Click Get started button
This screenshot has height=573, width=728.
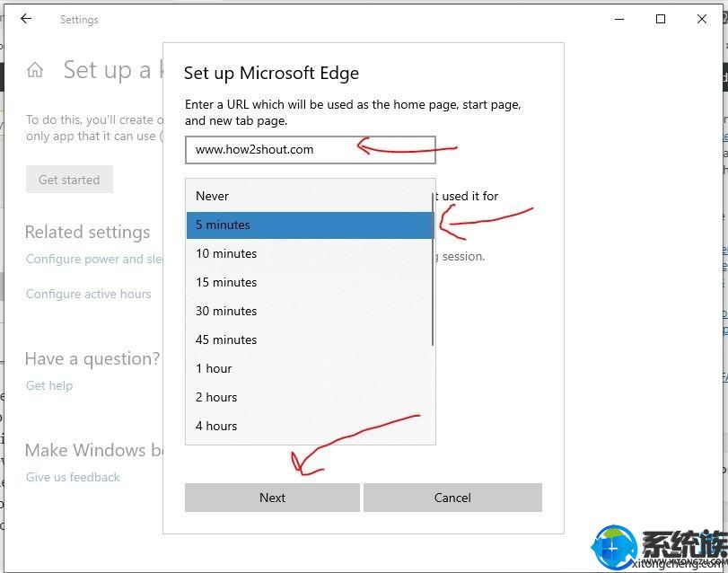click(69, 180)
